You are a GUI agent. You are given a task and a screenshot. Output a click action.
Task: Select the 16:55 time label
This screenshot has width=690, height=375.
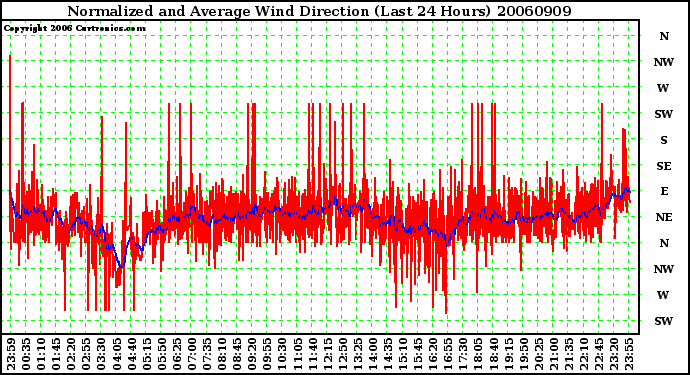[x=448, y=354]
